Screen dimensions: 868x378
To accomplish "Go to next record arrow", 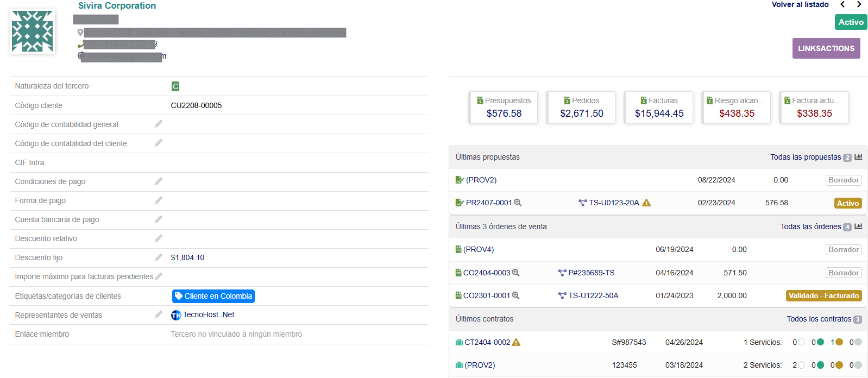I will tap(859, 4).
